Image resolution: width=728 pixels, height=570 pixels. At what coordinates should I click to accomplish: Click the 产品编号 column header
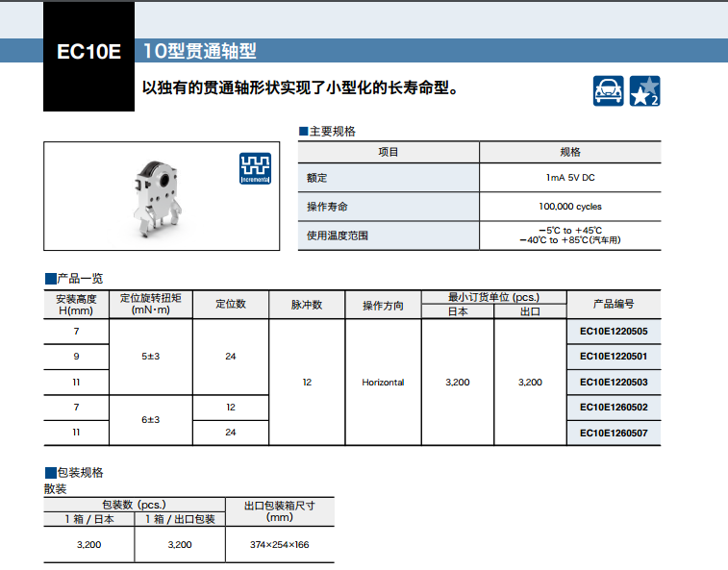(614, 304)
